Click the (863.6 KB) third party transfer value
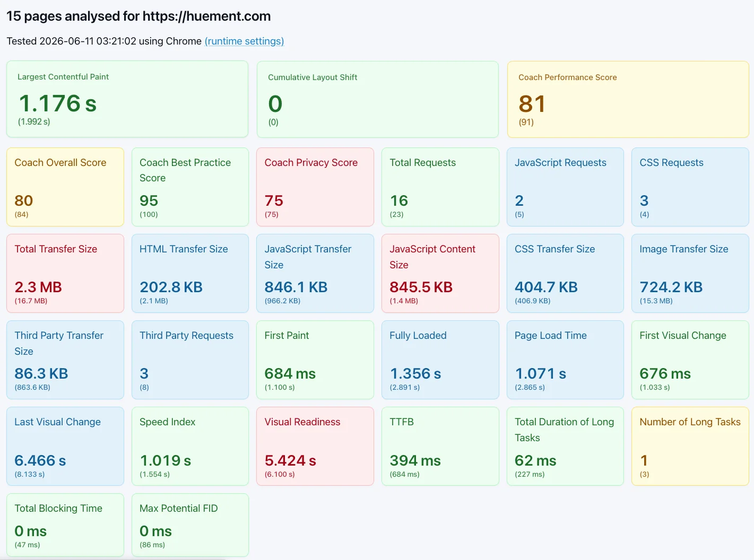This screenshot has height=560, width=754. [x=32, y=387]
